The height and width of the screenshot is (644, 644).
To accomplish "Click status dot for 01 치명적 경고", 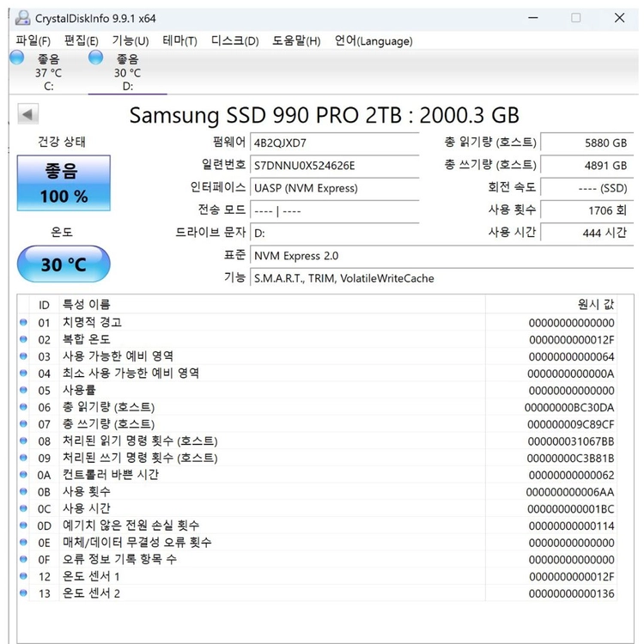I will pyautogui.click(x=23, y=322).
